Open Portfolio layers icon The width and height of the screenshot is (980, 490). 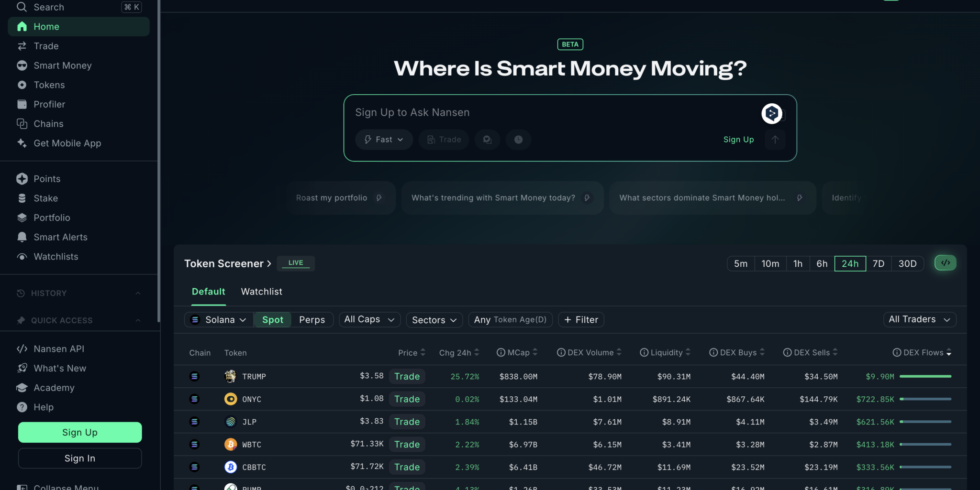coord(22,218)
